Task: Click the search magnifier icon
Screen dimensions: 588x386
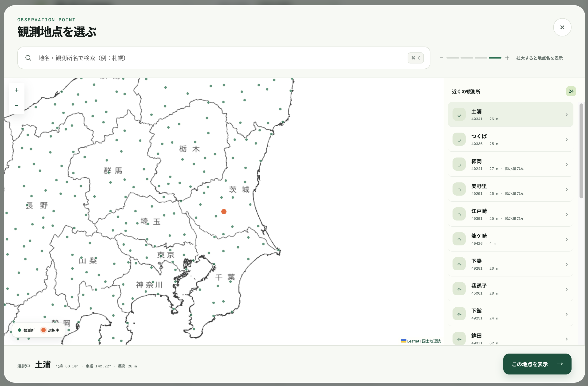Action: [28, 58]
